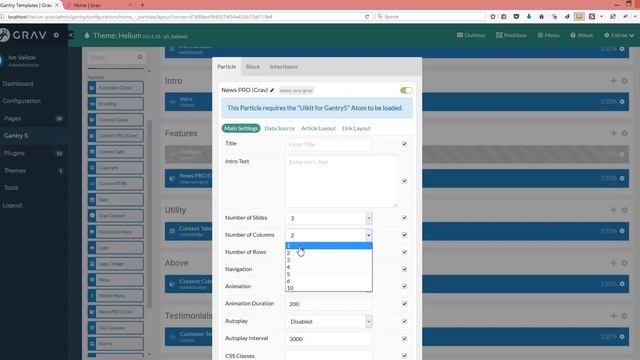Toggle the Autoplay Interval override checkbox
Image resolution: width=640 pixels, height=360 pixels.
404,339
